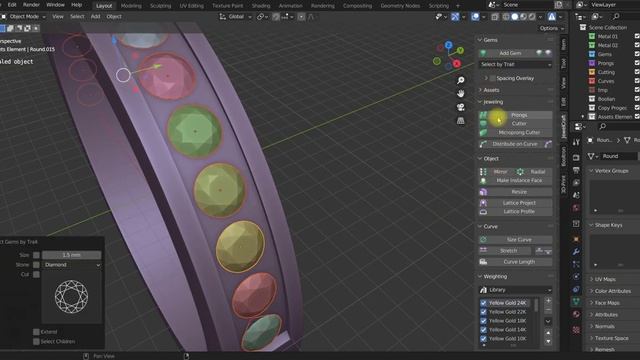This screenshot has height=360, width=640.
Task: Open the Options dropdown in viewport
Action: click(x=551, y=28)
